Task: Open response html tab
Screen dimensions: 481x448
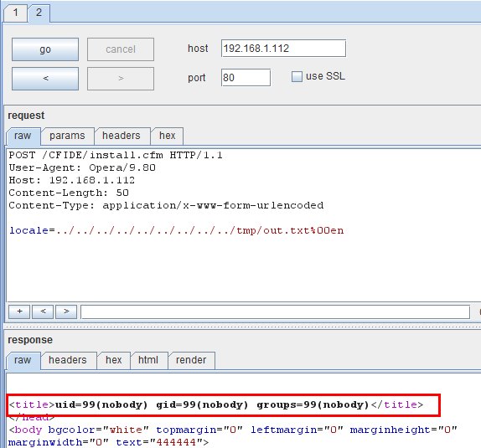Action: [148, 360]
